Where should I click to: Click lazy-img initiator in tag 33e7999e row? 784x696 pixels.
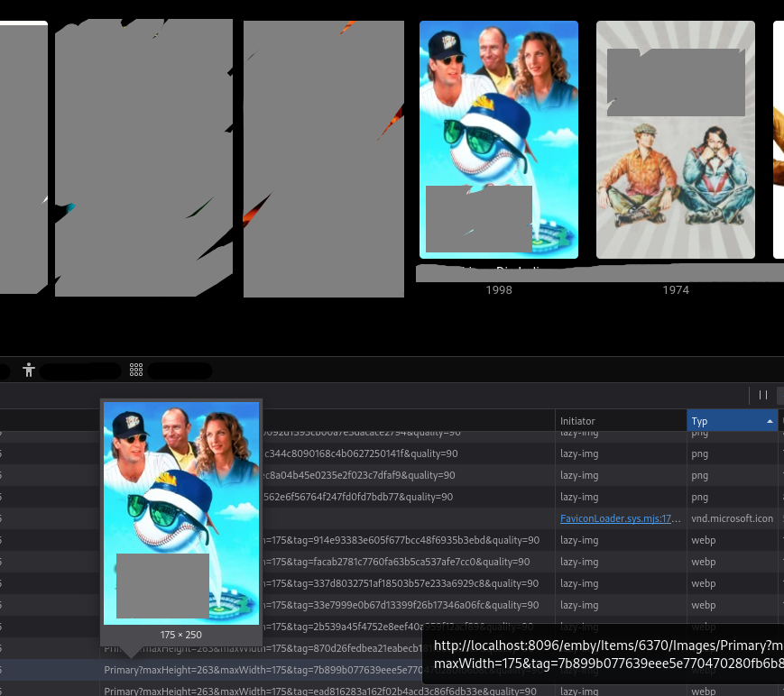point(579,605)
